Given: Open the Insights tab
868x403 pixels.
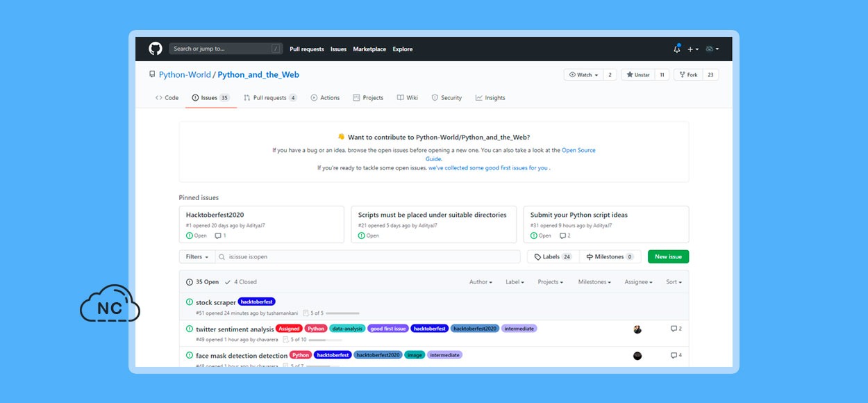Looking at the screenshot, I should click(x=490, y=98).
